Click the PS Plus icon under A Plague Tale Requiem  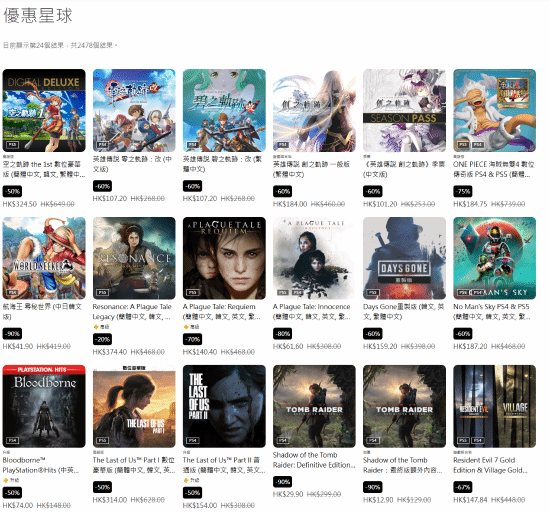[x=186, y=327]
